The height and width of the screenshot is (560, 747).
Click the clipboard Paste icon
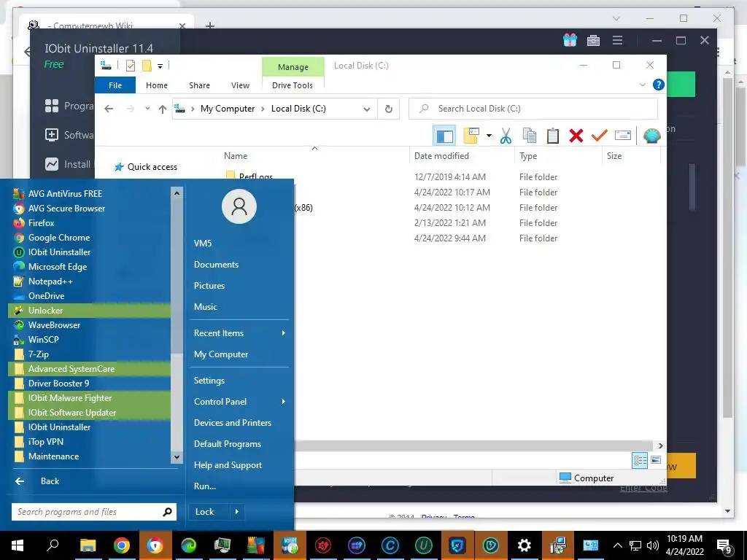coord(553,136)
